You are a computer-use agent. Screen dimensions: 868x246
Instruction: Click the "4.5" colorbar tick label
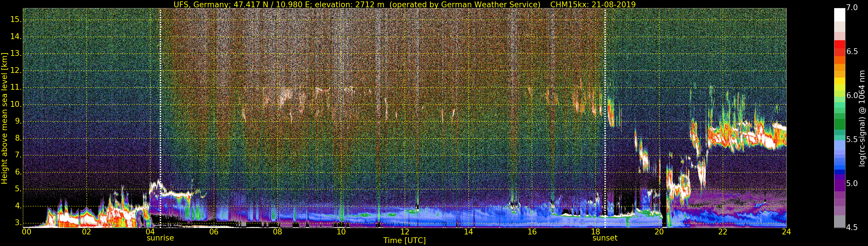click(852, 227)
